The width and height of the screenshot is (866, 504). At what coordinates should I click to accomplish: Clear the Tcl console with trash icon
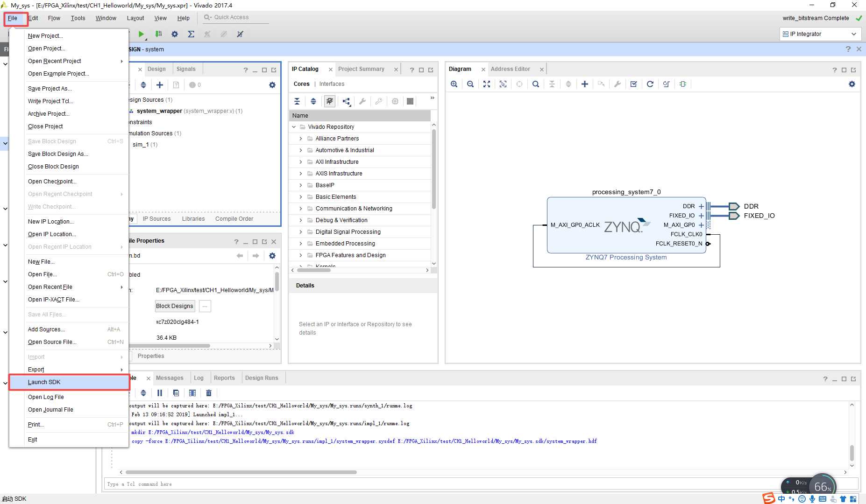[x=209, y=393]
